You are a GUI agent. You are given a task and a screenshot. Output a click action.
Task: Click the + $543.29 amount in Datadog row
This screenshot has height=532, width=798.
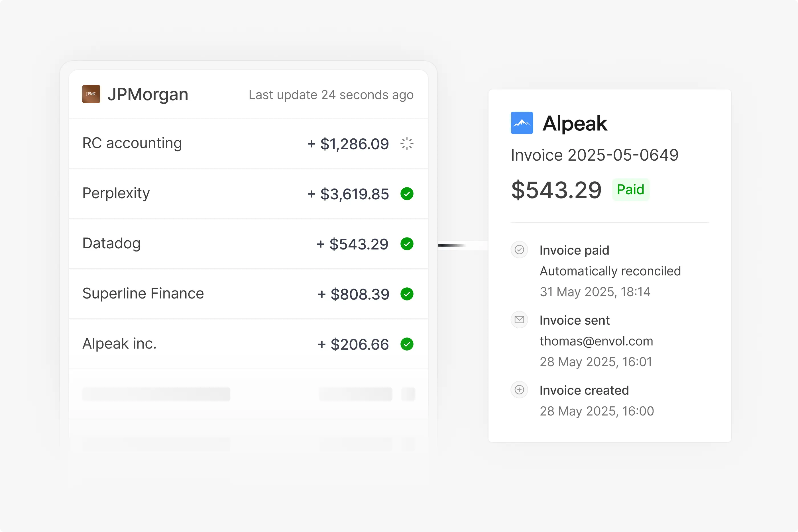[352, 244]
